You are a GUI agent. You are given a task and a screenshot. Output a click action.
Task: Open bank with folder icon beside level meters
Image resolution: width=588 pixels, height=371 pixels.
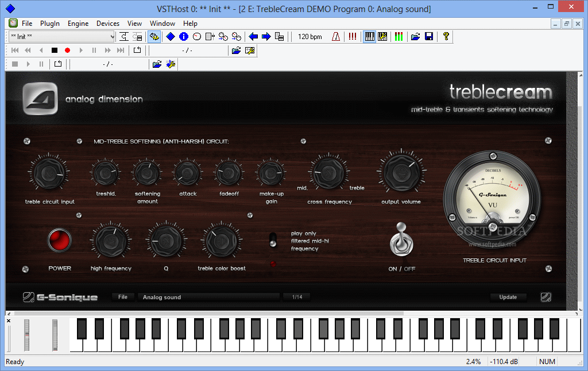(x=416, y=36)
